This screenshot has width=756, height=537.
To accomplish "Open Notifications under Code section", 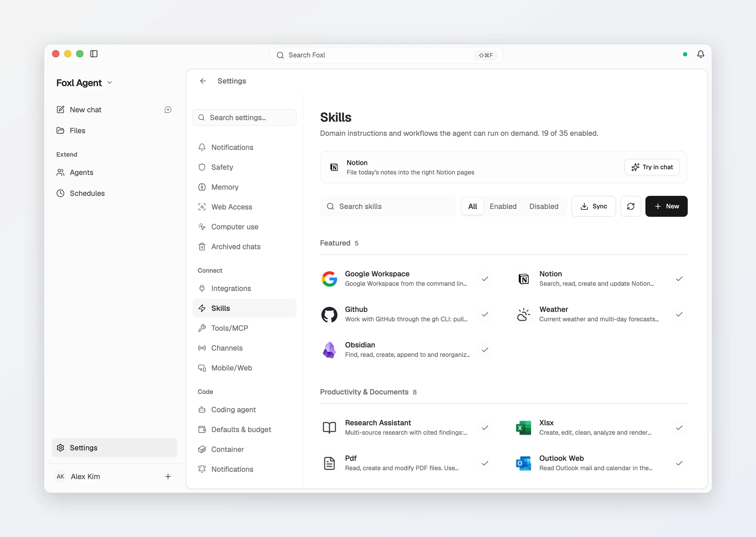I will click(244, 469).
